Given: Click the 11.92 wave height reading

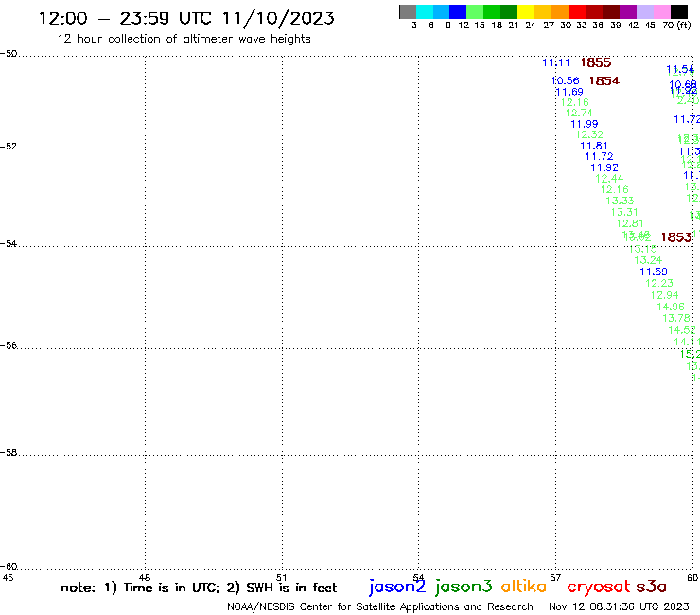Looking at the screenshot, I should coord(604,167).
